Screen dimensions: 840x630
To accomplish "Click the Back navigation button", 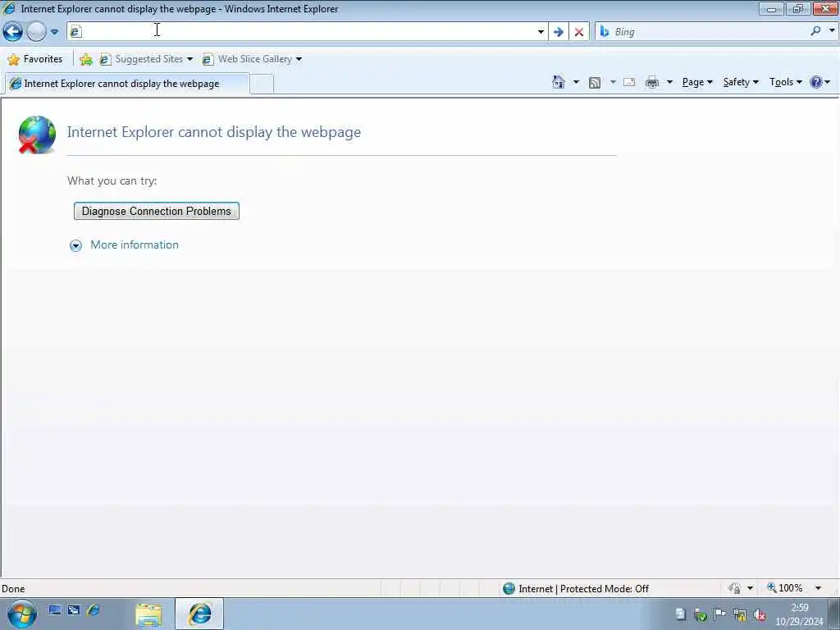I will pos(13,32).
